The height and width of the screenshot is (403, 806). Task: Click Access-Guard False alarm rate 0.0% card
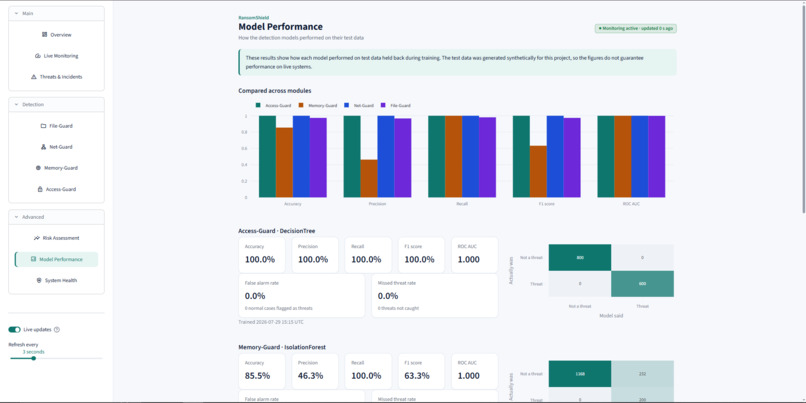point(301,296)
